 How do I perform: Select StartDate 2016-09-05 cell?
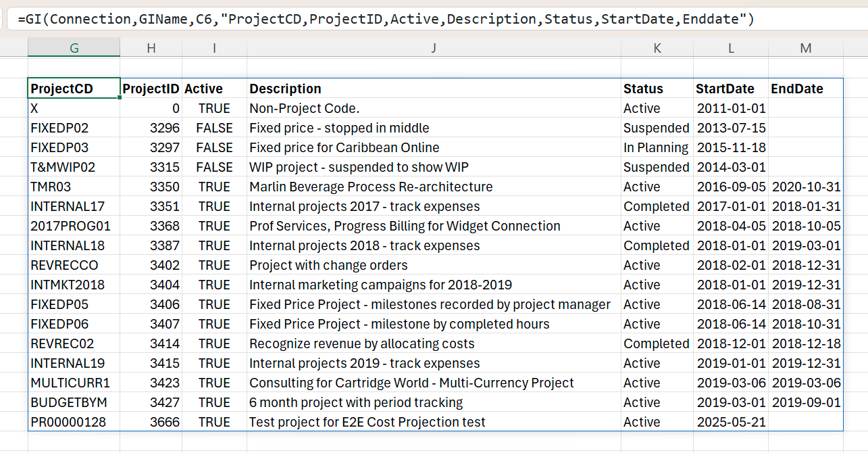tap(731, 187)
